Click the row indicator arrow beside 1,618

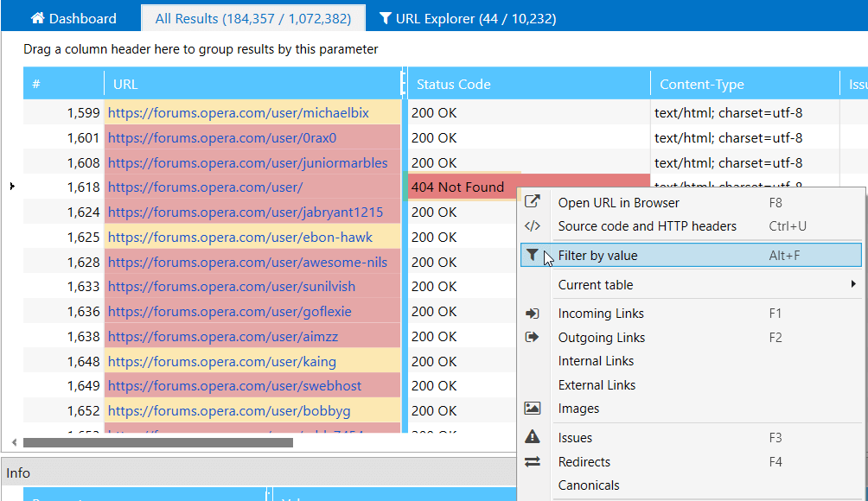(x=12, y=187)
